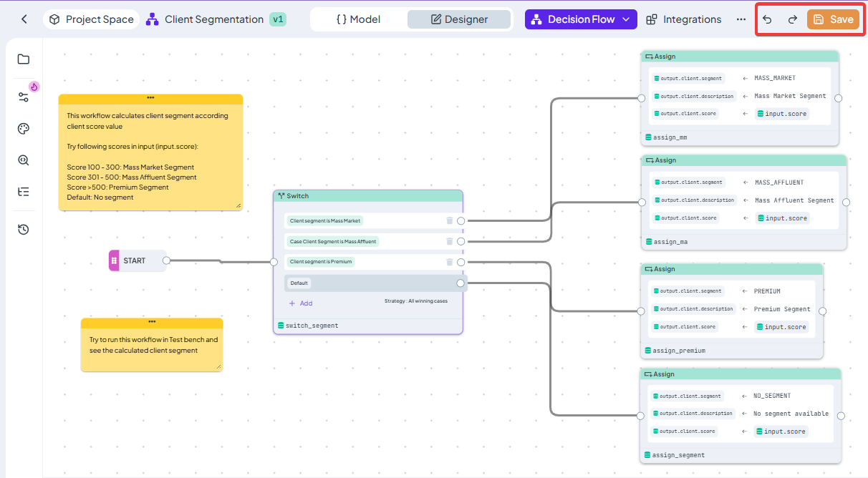Click the magnifier search icon in sidebar
This screenshot has width=868, height=478.
pyautogui.click(x=24, y=160)
